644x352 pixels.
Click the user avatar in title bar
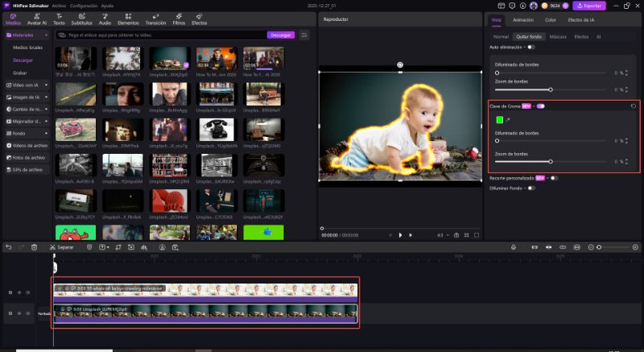click(x=534, y=6)
